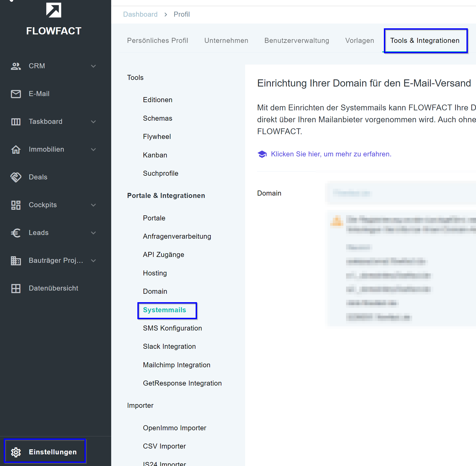Click the Cockpits dashboard icon
This screenshot has height=466, width=476.
point(16,205)
